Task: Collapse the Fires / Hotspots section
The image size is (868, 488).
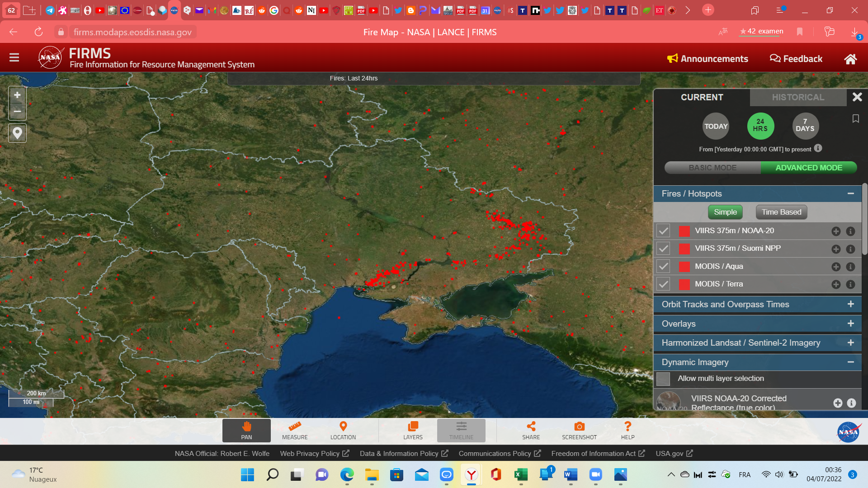Action: point(850,193)
